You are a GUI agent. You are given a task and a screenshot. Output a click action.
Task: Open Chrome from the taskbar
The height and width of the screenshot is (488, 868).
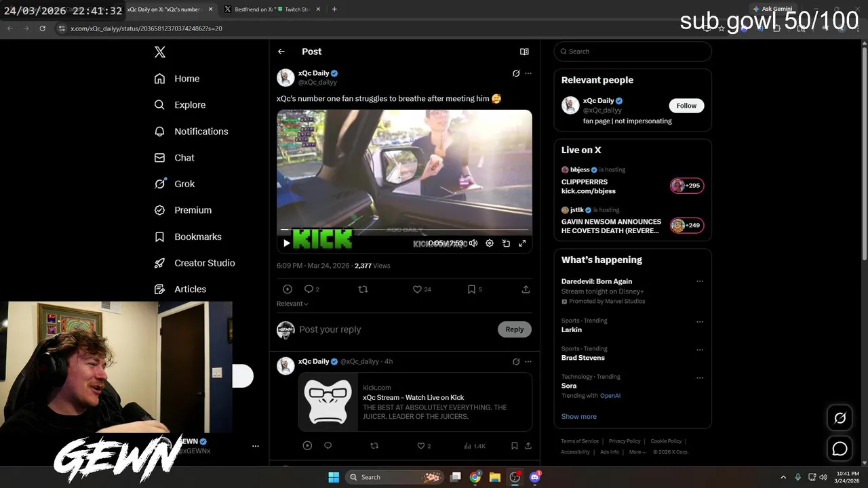[475, 477]
